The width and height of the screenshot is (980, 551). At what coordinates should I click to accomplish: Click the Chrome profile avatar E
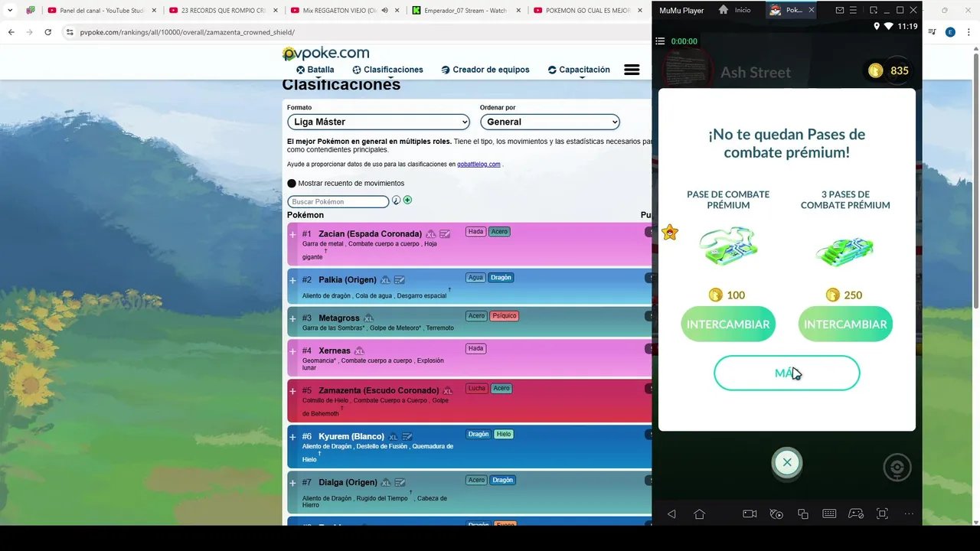(950, 32)
